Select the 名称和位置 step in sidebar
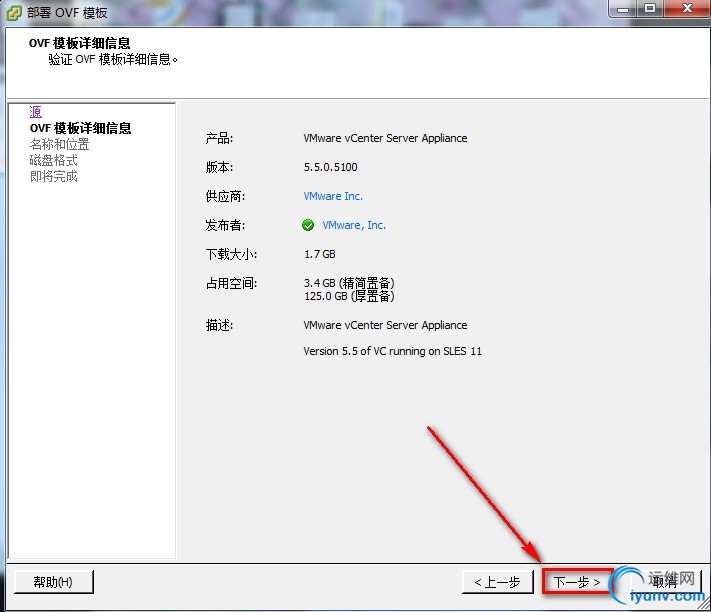 [x=59, y=145]
